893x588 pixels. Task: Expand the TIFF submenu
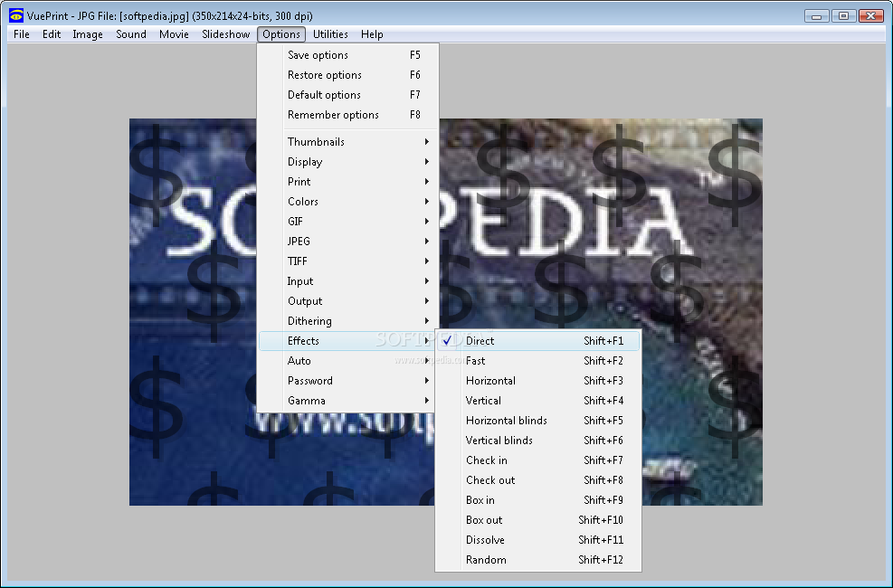[348, 261]
